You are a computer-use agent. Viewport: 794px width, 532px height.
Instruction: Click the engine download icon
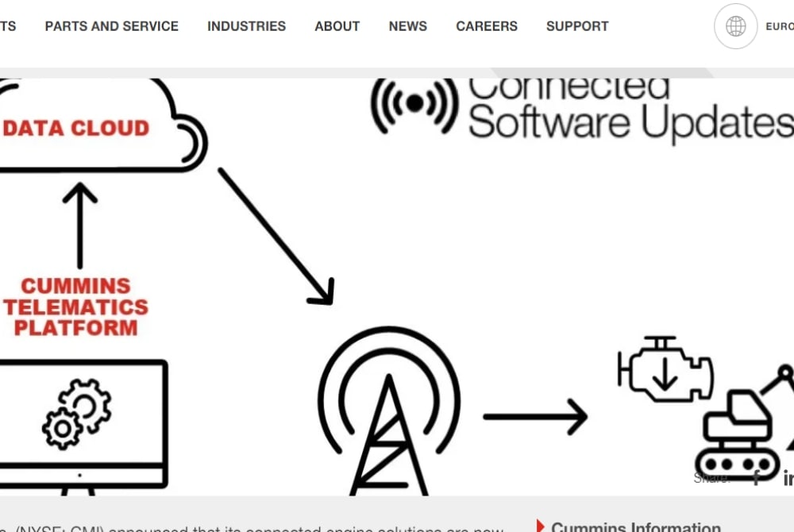tap(665, 369)
